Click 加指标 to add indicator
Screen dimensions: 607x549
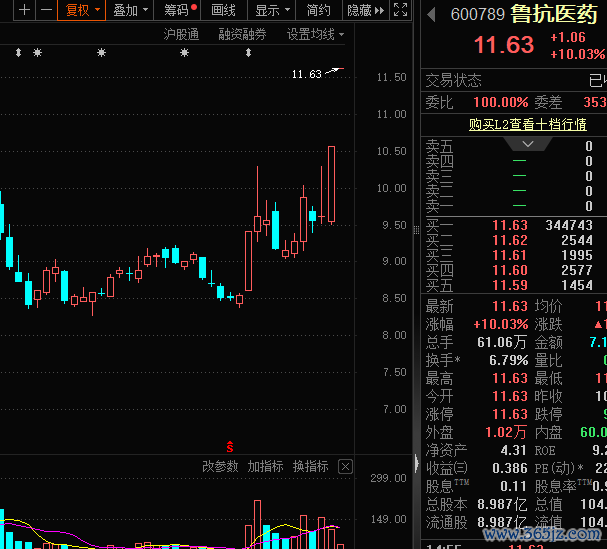265,466
